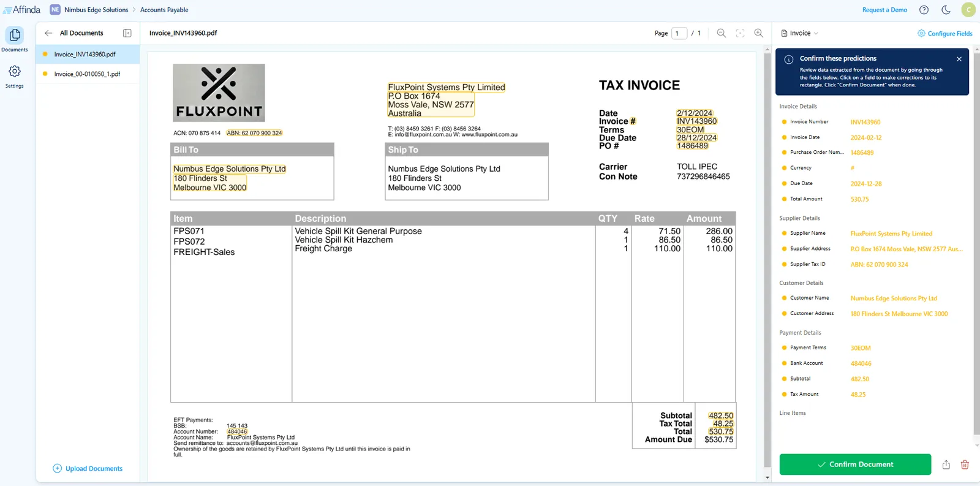Click the scroll-down arrow of the preview

767,477
